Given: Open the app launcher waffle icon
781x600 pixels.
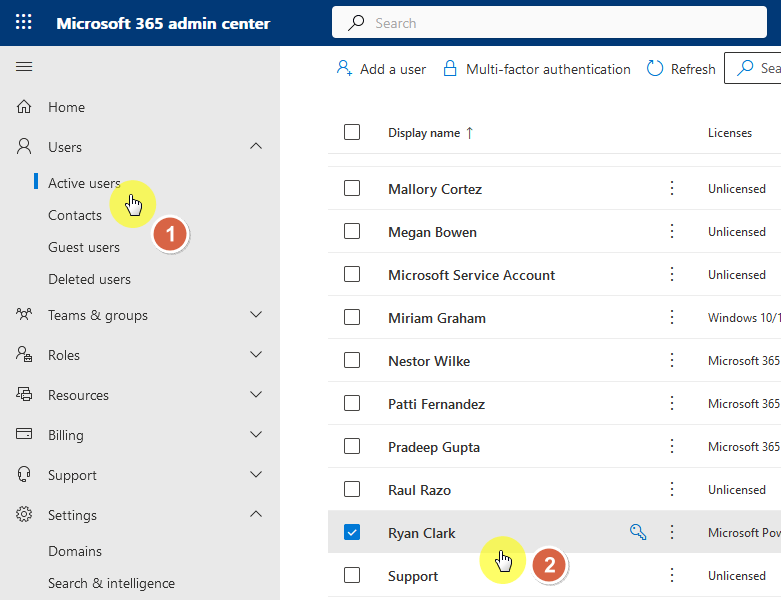Looking at the screenshot, I should click(23, 22).
